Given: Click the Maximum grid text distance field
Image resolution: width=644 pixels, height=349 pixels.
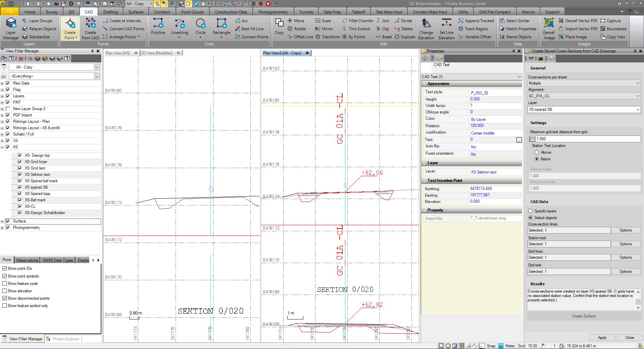Looking at the screenshot, I should tap(587, 139).
